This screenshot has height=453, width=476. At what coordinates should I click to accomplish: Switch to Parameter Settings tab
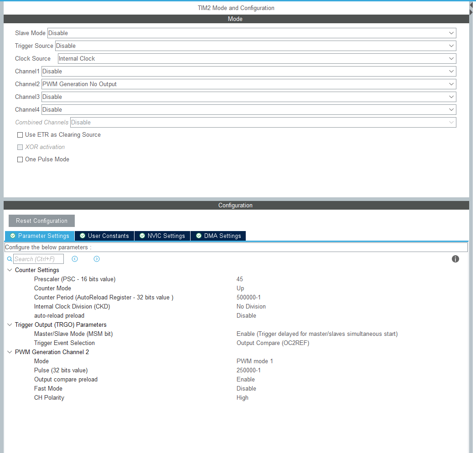[x=40, y=236]
